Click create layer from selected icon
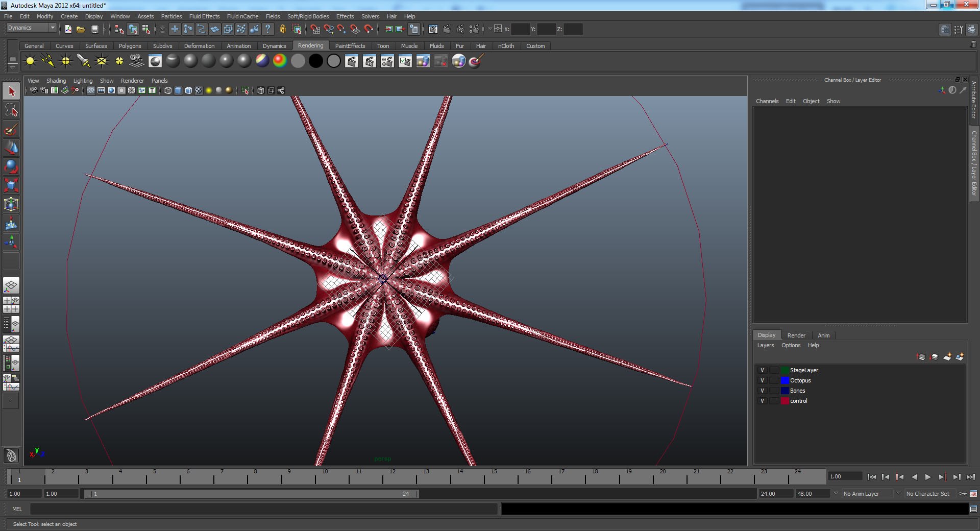Viewport: 980px width, 531px height. click(x=960, y=357)
